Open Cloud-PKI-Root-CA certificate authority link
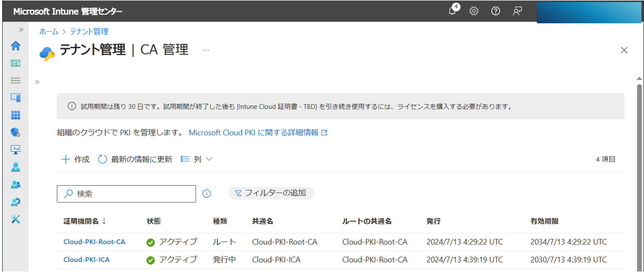The height and width of the screenshot is (272, 644). (x=94, y=242)
